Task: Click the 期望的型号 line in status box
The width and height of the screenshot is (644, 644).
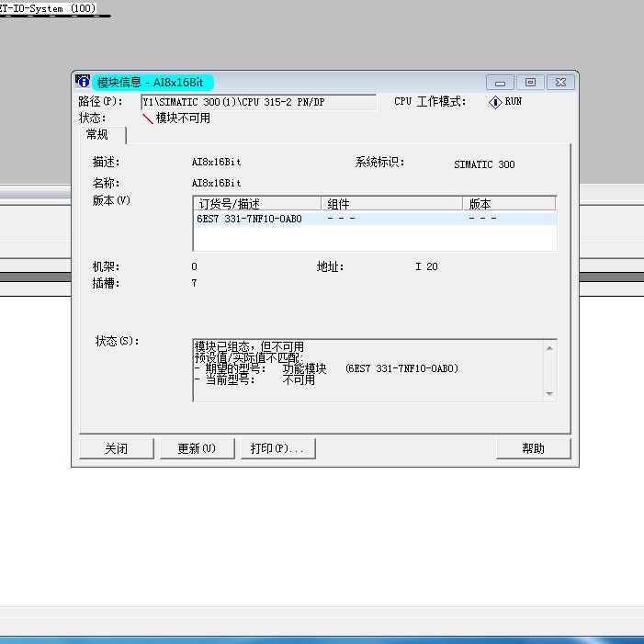Action: click(326, 368)
